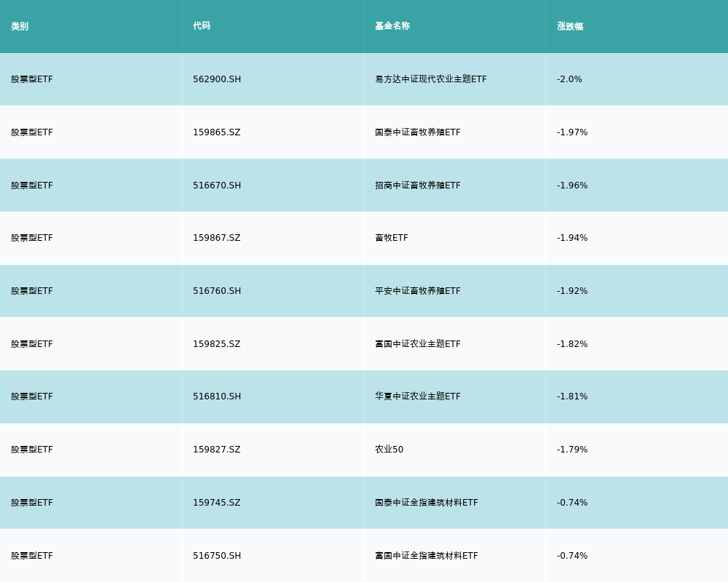Select fund code 516750.SH

click(217, 556)
